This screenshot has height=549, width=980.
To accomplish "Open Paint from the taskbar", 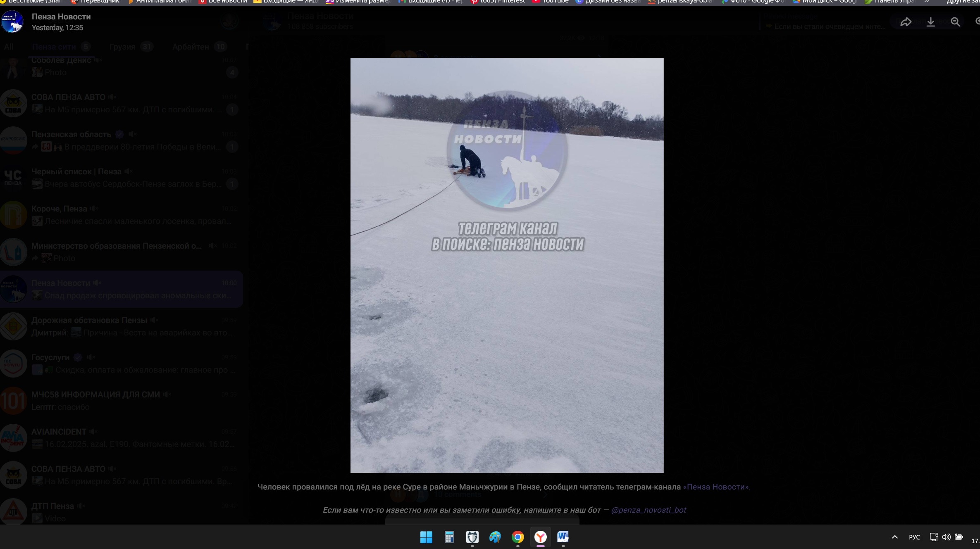I will pyautogui.click(x=495, y=537).
